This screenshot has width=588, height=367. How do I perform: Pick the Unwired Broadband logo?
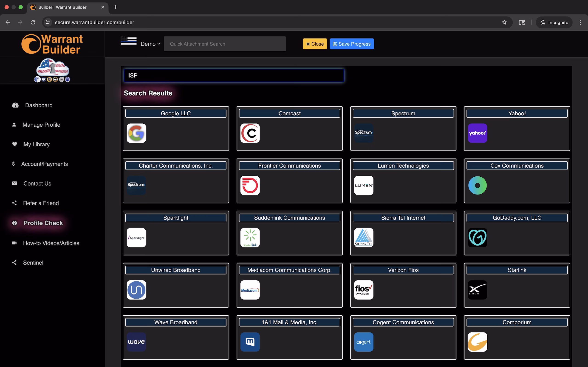pos(136,290)
